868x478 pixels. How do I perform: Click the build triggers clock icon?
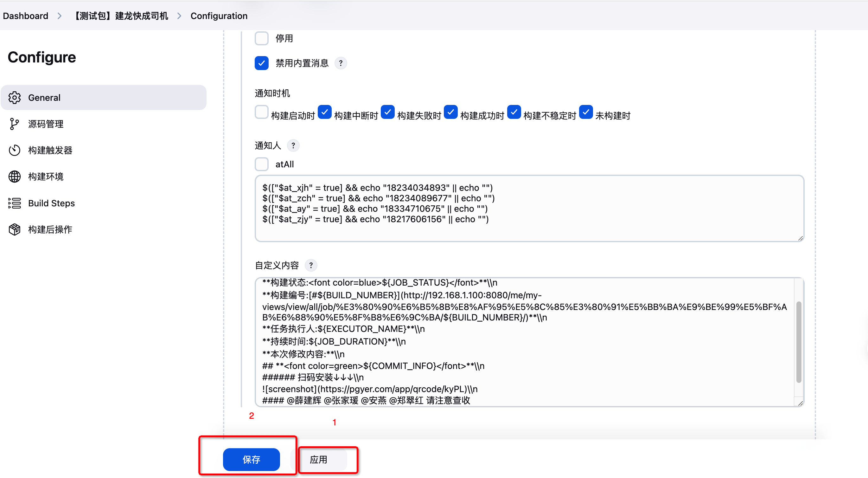tap(15, 150)
